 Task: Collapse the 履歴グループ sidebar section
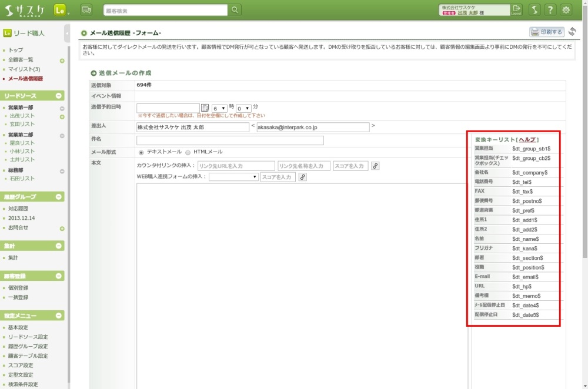point(59,197)
